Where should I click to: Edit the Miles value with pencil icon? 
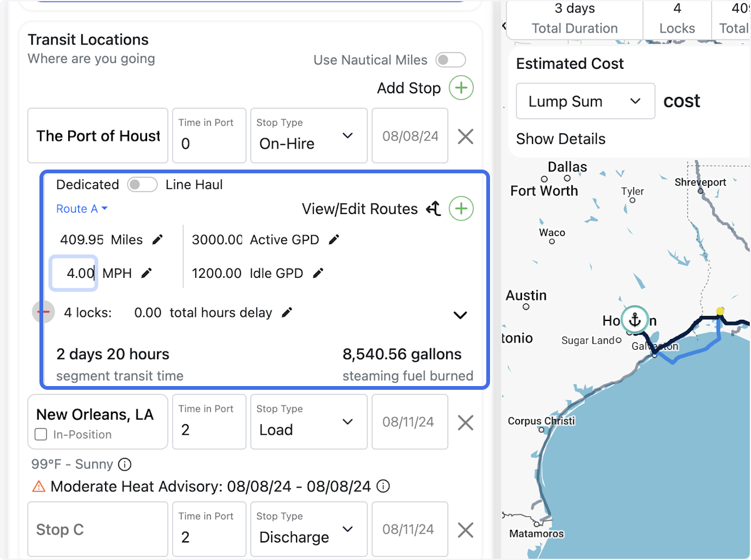pyautogui.click(x=158, y=240)
